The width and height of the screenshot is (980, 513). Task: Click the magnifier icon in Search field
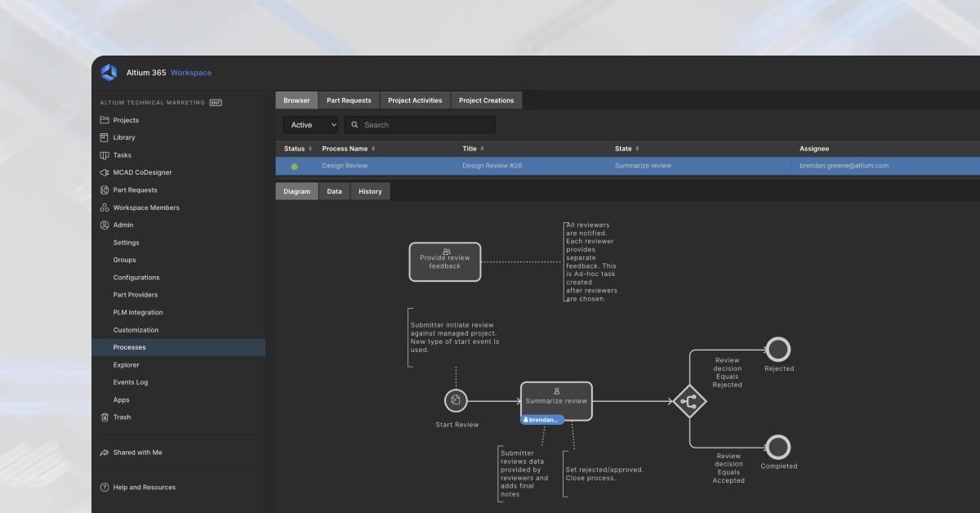tap(355, 125)
